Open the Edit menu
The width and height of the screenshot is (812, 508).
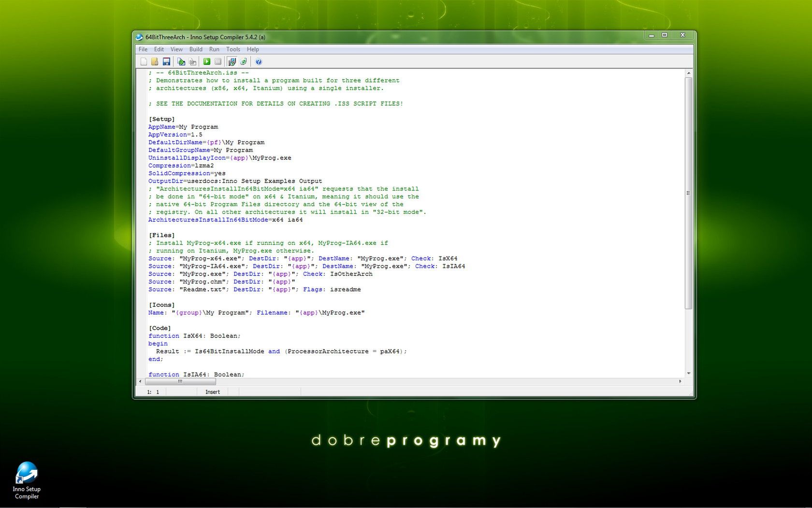pos(159,49)
